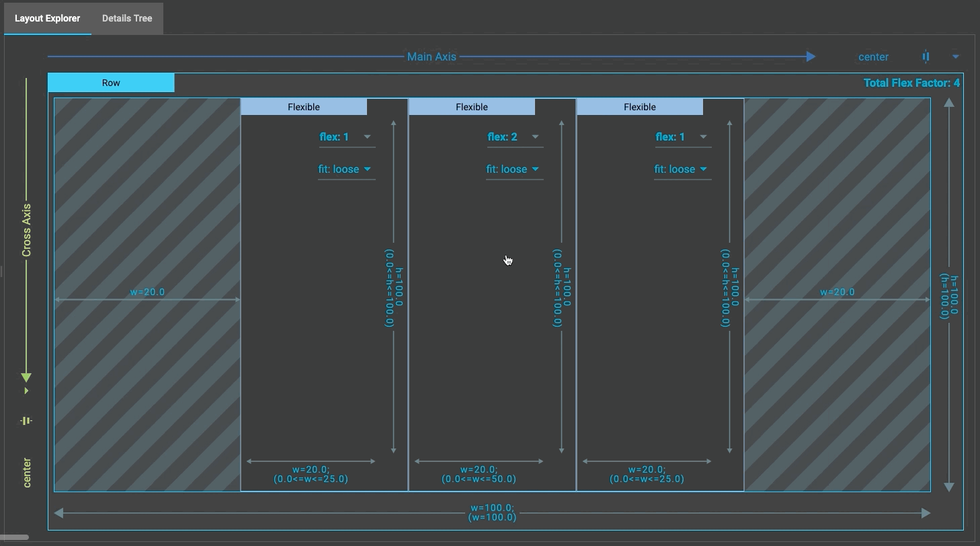The height and width of the screenshot is (546, 980).
Task: Select the green disclosure triangle under Cross Axis arrow
Action: pyautogui.click(x=26, y=390)
